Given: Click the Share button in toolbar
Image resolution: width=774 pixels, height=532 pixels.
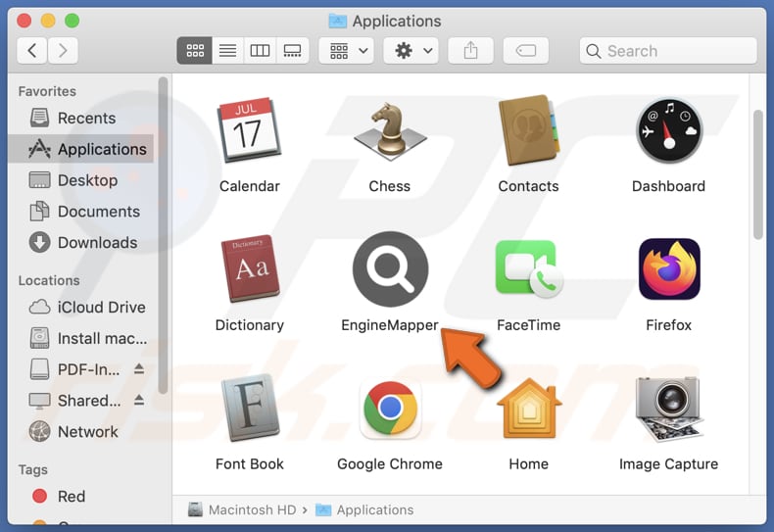Looking at the screenshot, I should [471, 51].
